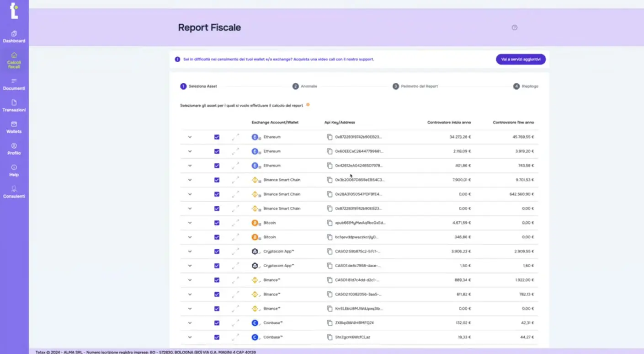Expand the Bitcoin row with 346,86 €

coord(190,237)
